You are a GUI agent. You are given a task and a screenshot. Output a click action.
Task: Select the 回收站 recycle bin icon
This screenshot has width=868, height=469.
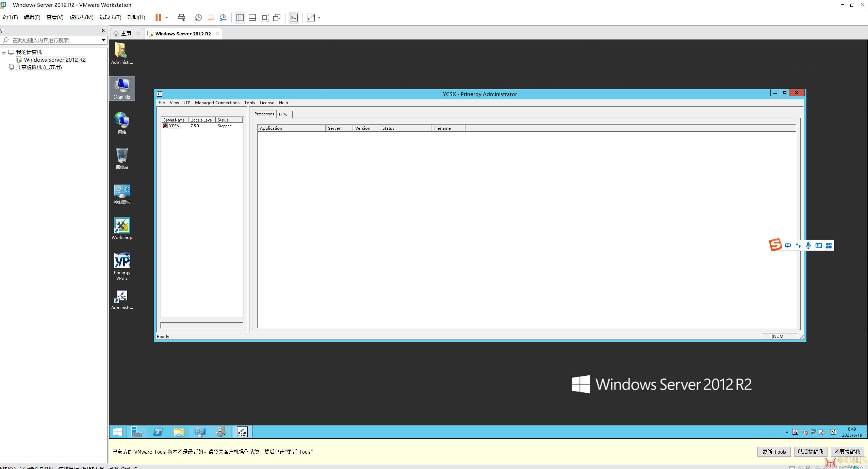tap(122, 159)
